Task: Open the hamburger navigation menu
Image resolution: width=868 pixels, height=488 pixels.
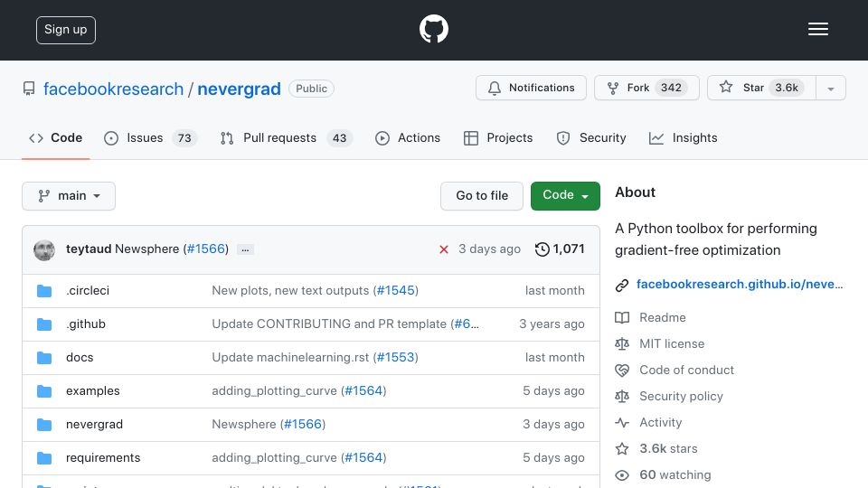Action: tap(817, 29)
